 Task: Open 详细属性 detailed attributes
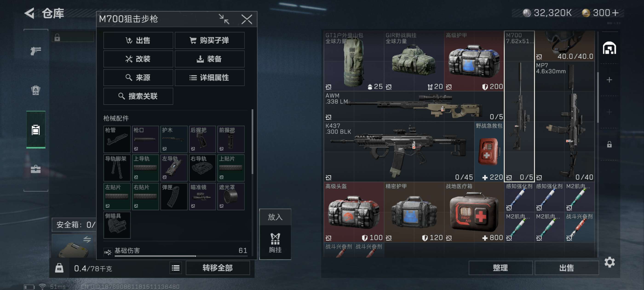pyautogui.click(x=210, y=78)
